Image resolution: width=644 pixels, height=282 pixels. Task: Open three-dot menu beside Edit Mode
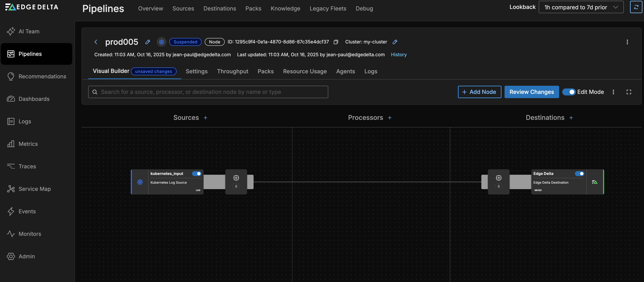coord(613,92)
